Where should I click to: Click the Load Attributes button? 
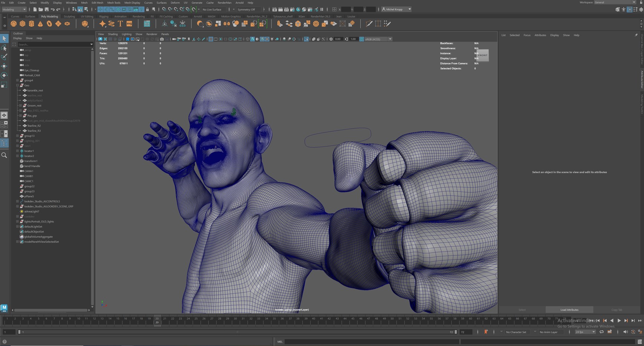569,310
